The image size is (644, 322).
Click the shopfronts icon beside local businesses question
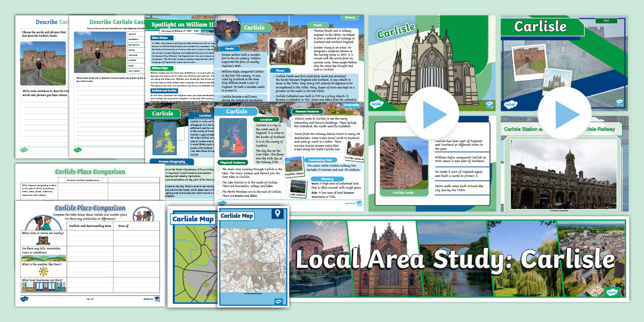coord(43,287)
